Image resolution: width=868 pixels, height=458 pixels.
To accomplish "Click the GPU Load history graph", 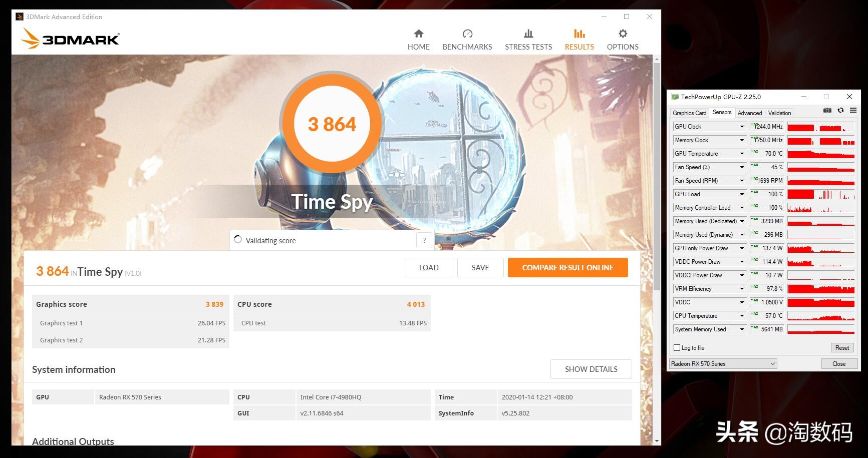I will tap(821, 194).
